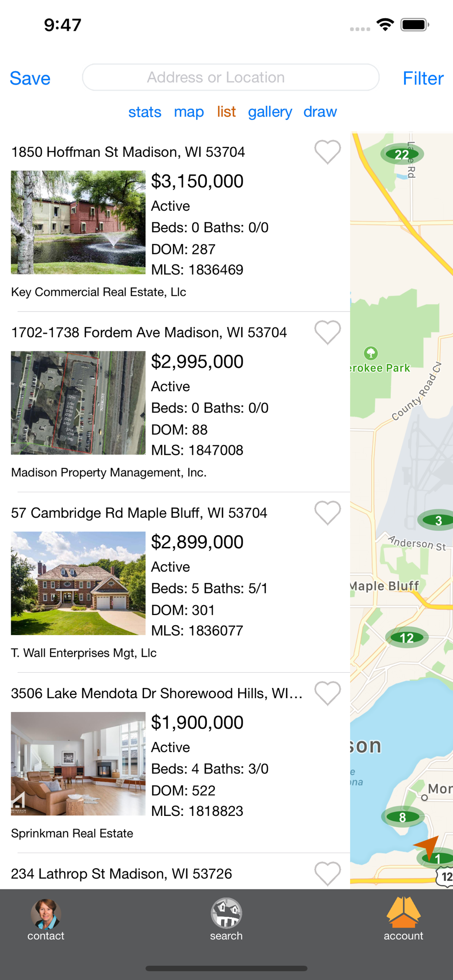Switch to the stats tab

(x=145, y=112)
